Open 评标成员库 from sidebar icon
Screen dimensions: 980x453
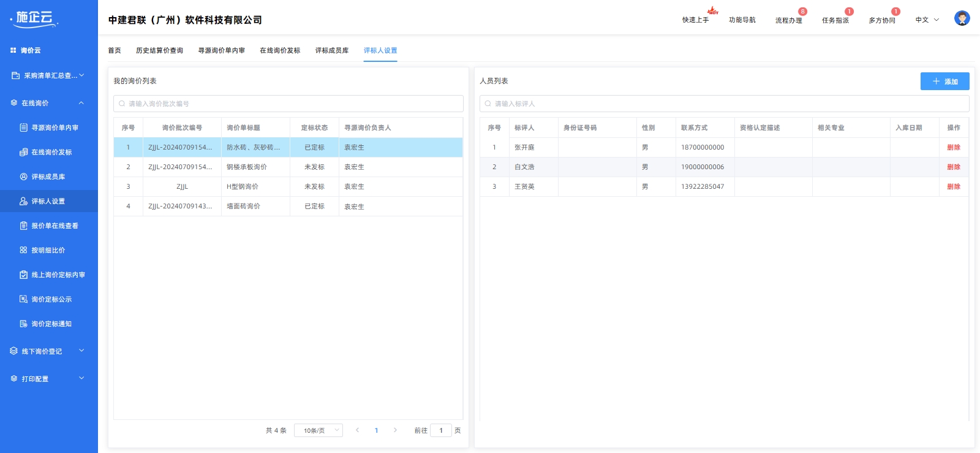(x=23, y=177)
